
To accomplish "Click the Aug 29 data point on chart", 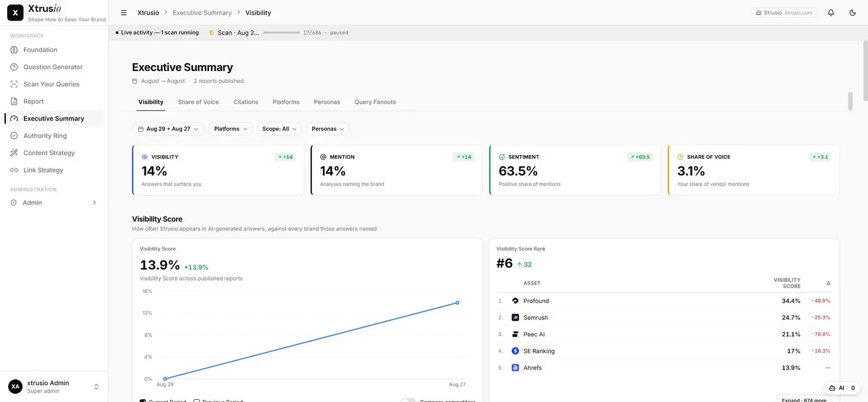I will [x=165, y=379].
